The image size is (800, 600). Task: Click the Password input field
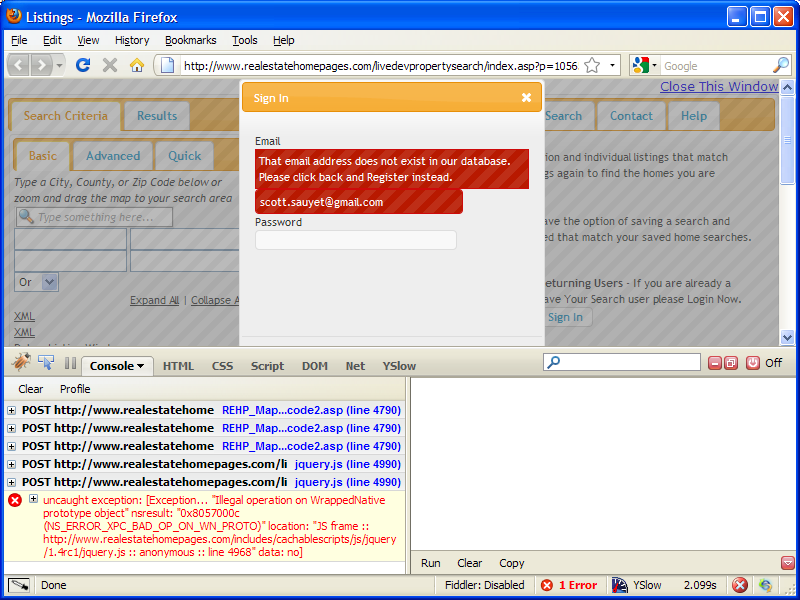pyautogui.click(x=356, y=240)
